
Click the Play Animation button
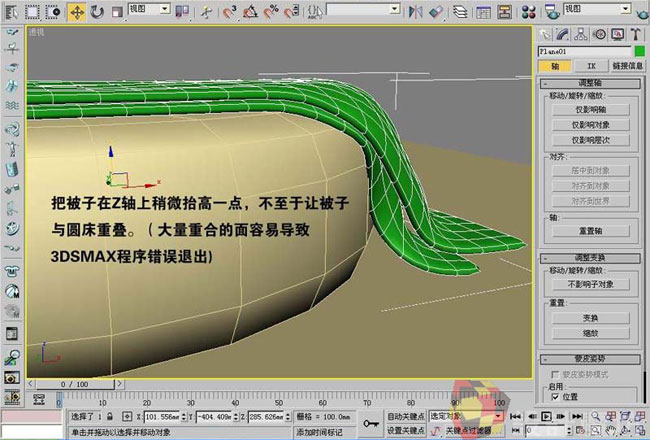(x=546, y=416)
